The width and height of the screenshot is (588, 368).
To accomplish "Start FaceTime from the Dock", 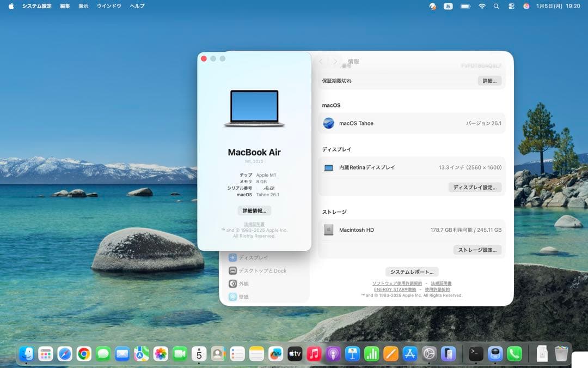I will point(180,354).
